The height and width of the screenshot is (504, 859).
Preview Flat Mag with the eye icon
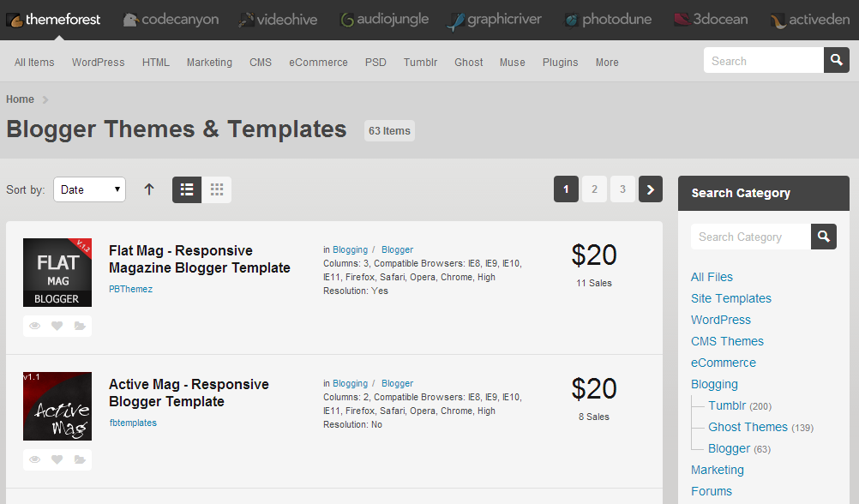pos(34,326)
